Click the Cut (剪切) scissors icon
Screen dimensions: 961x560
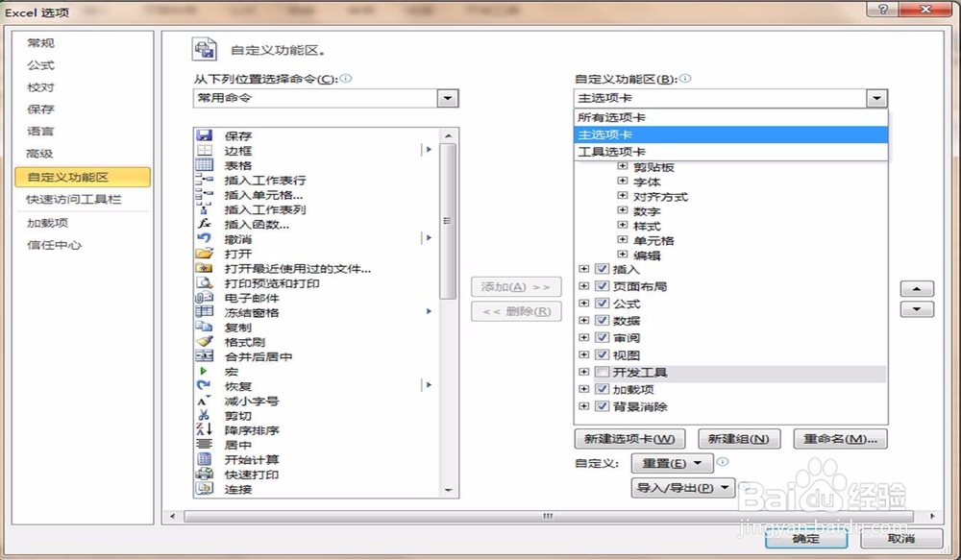point(204,415)
